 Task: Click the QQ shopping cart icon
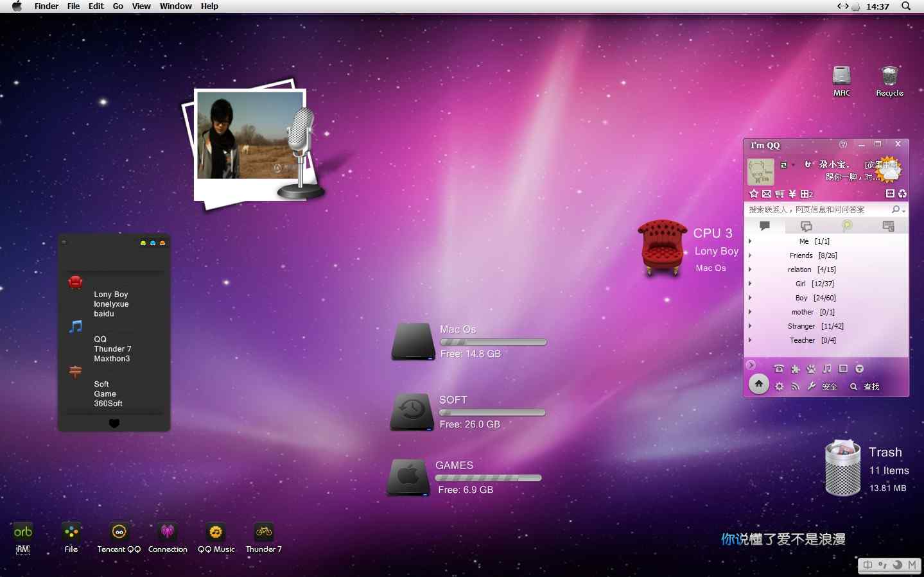[x=780, y=194]
